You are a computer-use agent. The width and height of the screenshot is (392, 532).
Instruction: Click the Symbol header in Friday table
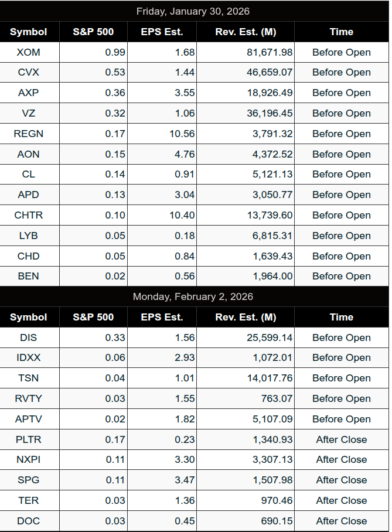(x=29, y=32)
